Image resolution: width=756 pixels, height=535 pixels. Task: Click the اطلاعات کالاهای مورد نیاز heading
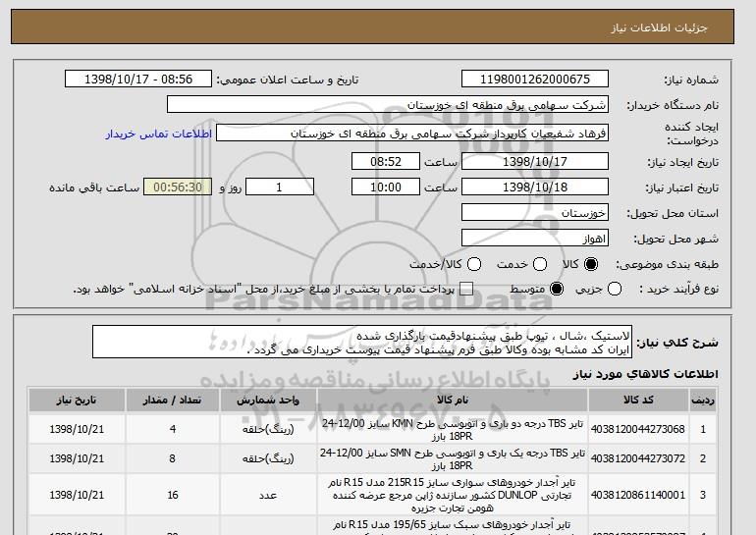646,374
